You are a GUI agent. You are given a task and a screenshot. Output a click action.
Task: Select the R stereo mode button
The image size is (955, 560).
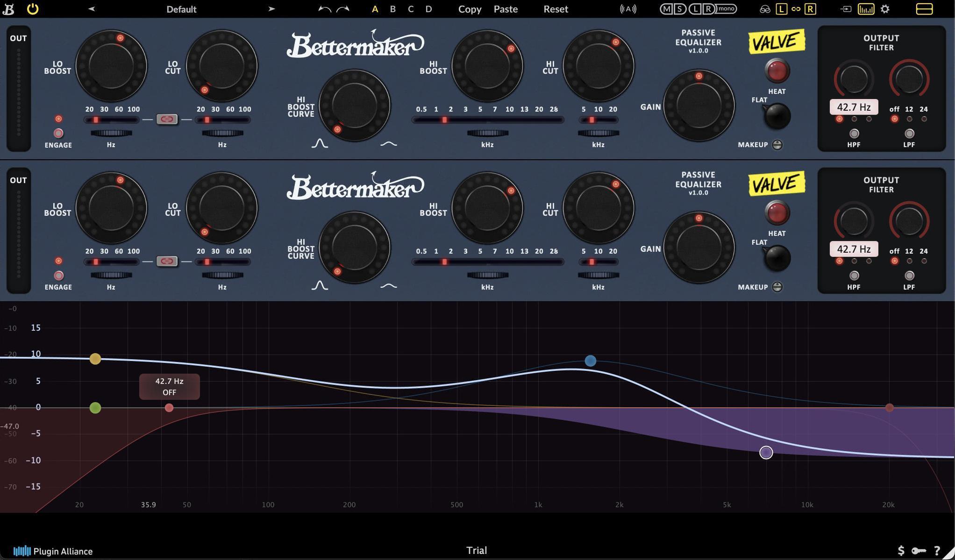tap(709, 9)
